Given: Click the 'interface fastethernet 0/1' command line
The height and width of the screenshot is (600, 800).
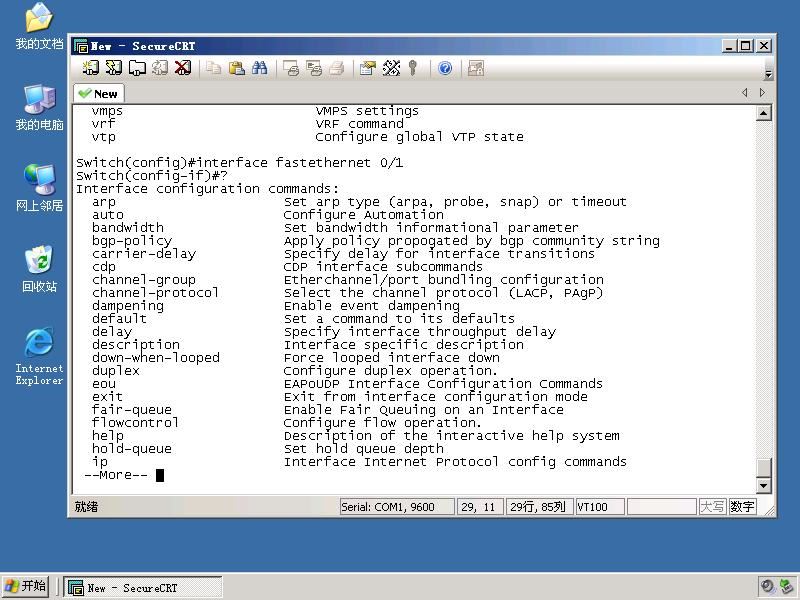Looking at the screenshot, I should (299, 163).
